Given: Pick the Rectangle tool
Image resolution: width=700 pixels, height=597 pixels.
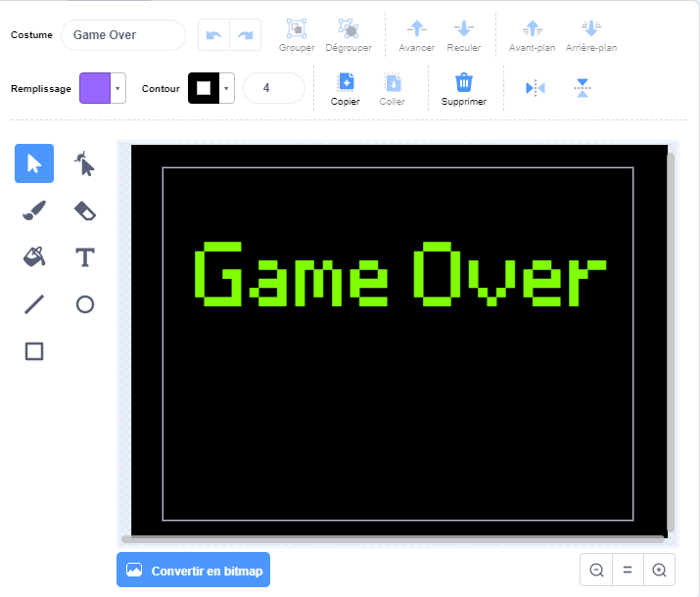Looking at the screenshot, I should [34, 351].
